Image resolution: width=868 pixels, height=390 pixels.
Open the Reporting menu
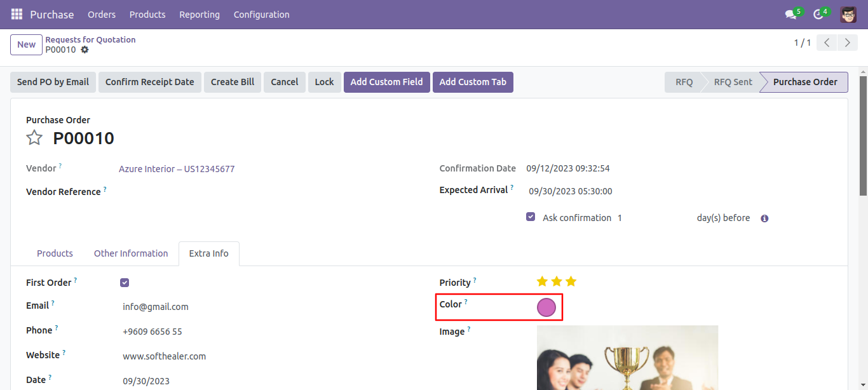pos(200,14)
